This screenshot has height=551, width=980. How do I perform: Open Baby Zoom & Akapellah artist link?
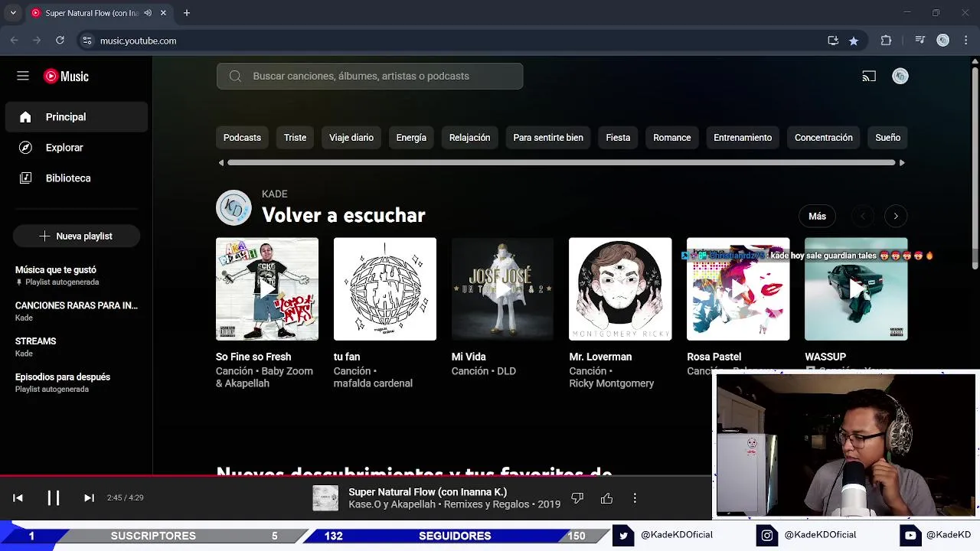tap(264, 377)
